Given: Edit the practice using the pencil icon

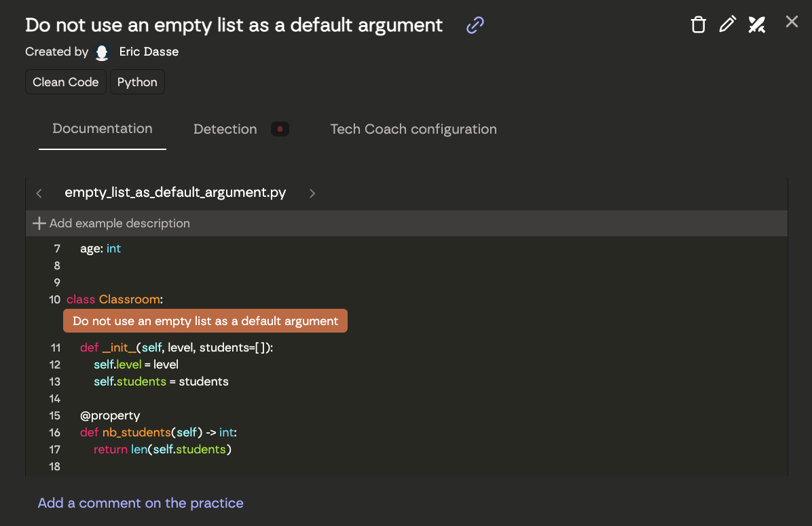Looking at the screenshot, I should [x=727, y=25].
